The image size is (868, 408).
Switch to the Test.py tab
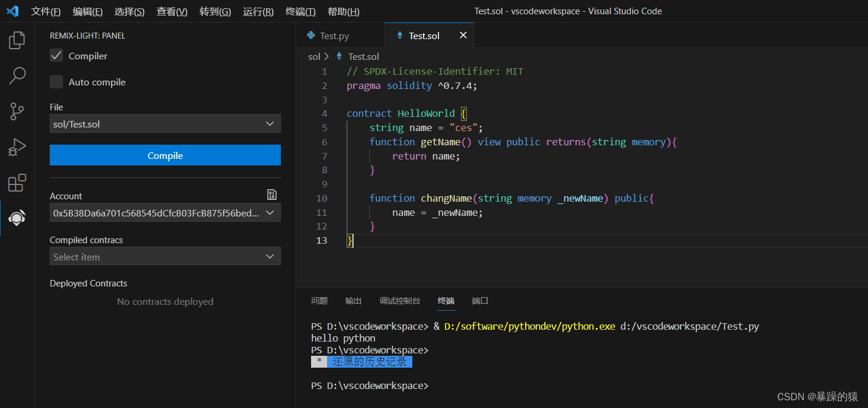click(x=335, y=35)
